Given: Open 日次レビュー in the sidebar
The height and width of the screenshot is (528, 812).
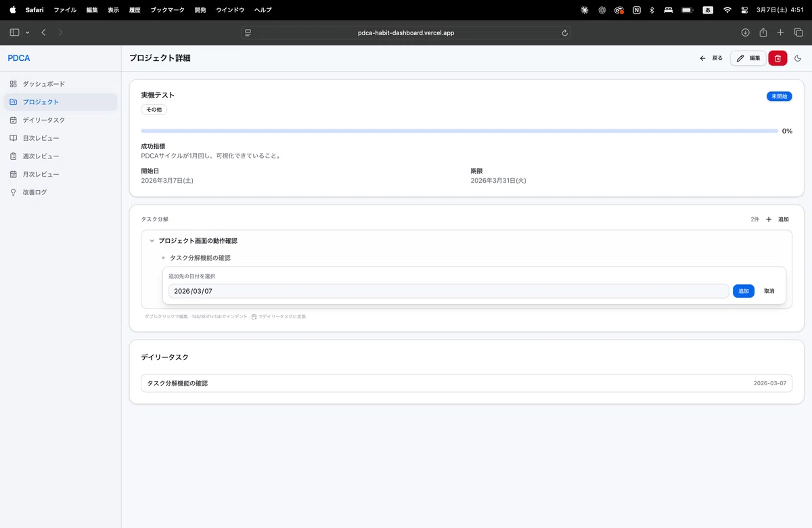Looking at the screenshot, I should [60, 138].
